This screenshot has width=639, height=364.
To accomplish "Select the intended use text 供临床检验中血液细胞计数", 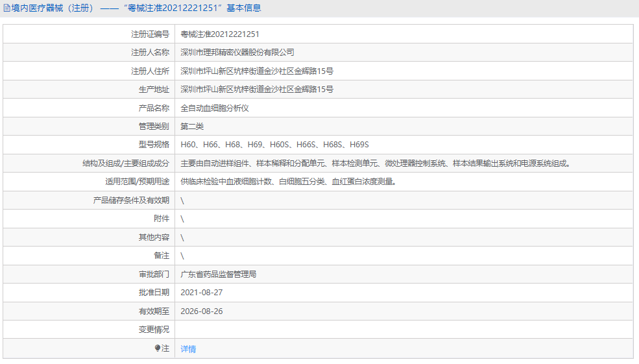I will [x=289, y=182].
